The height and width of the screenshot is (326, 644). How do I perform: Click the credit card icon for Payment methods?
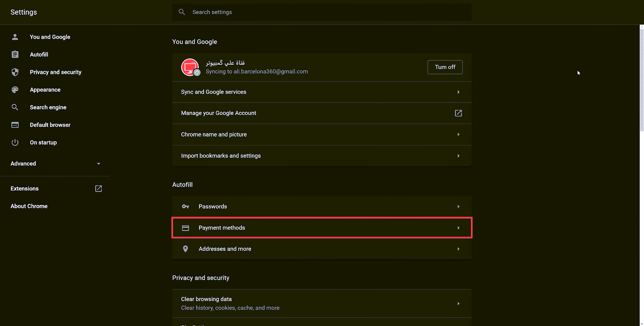pyautogui.click(x=186, y=228)
